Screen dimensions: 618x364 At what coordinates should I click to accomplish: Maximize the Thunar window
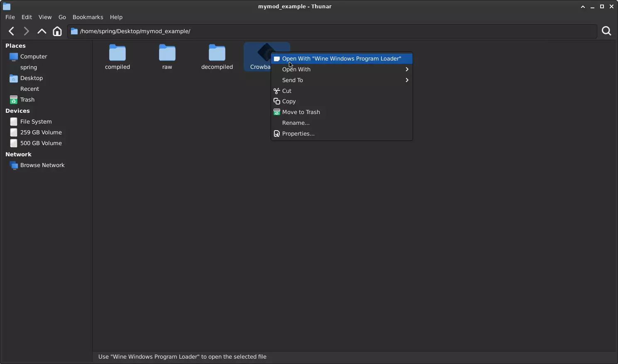(x=602, y=7)
